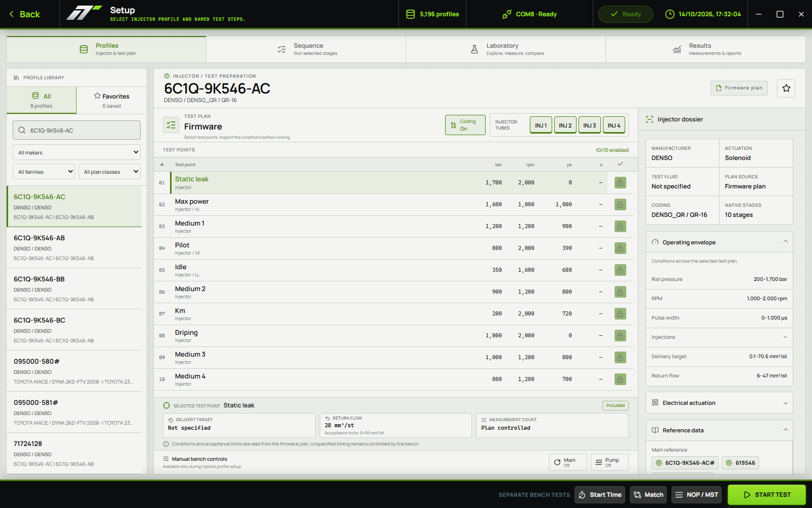Click the Selected test point target icon
812x508 pixels.
click(x=166, y=405)
